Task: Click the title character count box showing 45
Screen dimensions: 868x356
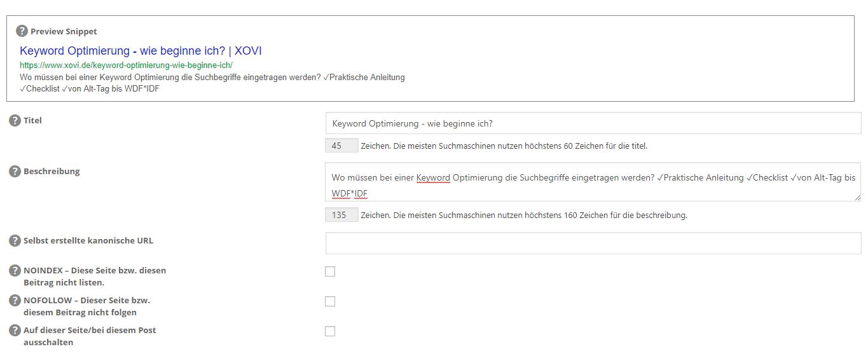Action: point(341,146)
